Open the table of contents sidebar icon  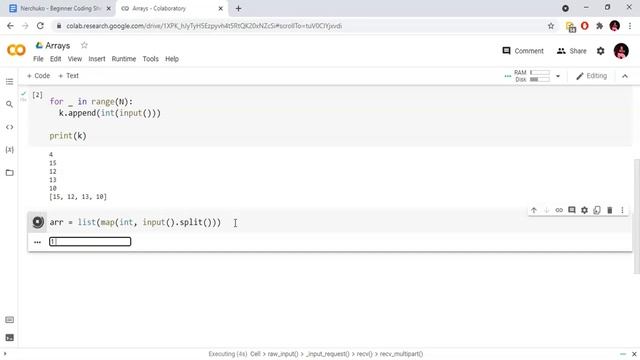pos(9,82)
